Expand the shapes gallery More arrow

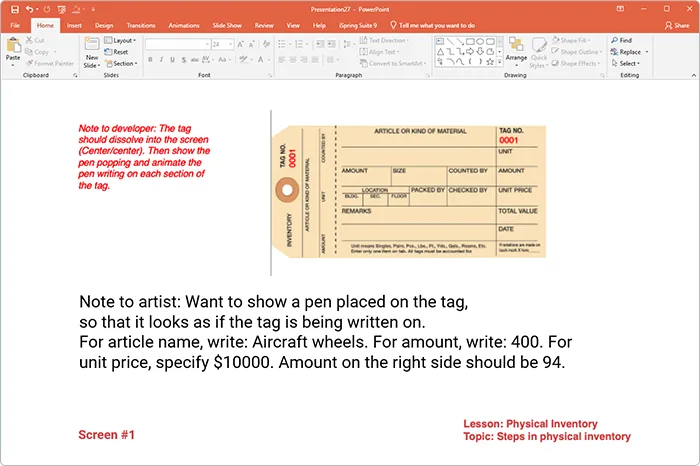[x=500, y=62]
